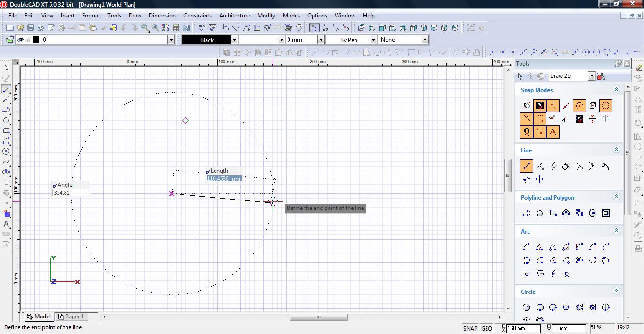The height and width of the screenshot is (334, 644).
Task: Click the GEO button in status bar
Action: tap(487, 328)
